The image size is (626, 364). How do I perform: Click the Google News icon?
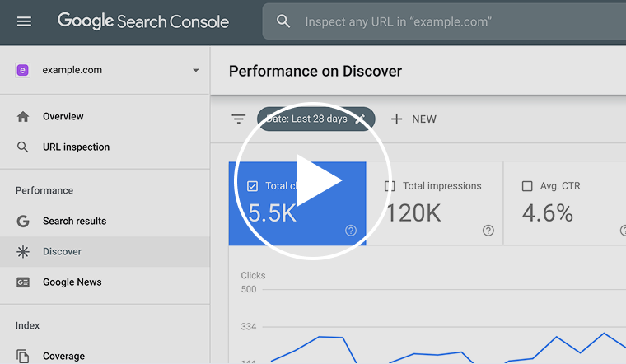23,282
